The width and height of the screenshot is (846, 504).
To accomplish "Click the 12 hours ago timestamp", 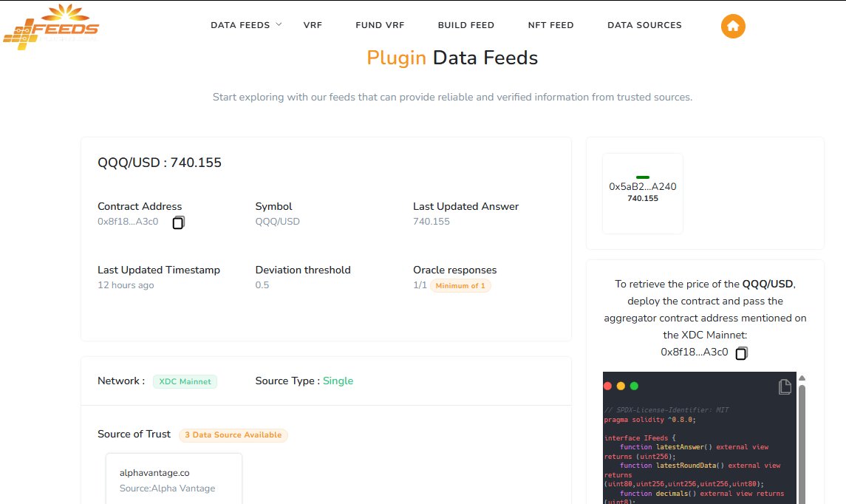I will pyautogui.click(x=126, y=285).
